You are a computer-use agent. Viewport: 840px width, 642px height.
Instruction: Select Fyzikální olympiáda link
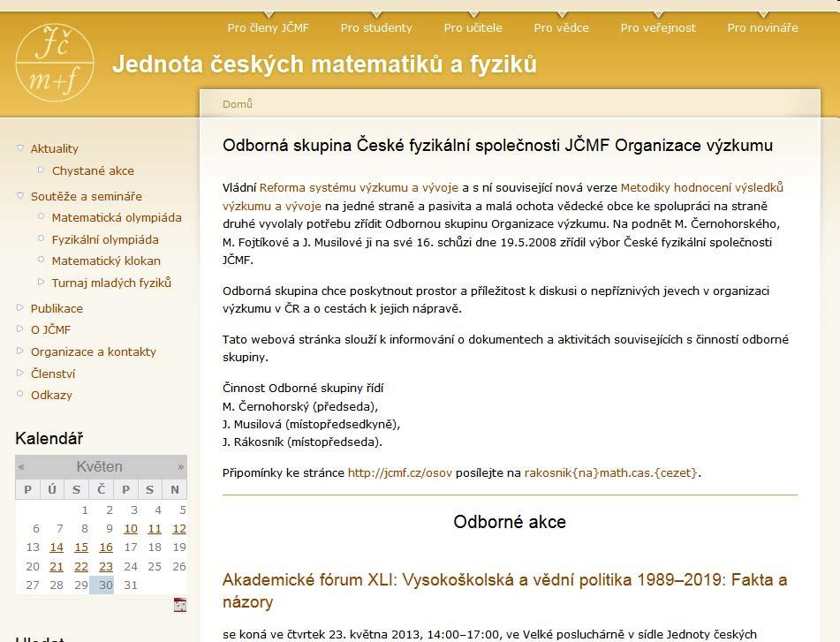coord(105,240)
